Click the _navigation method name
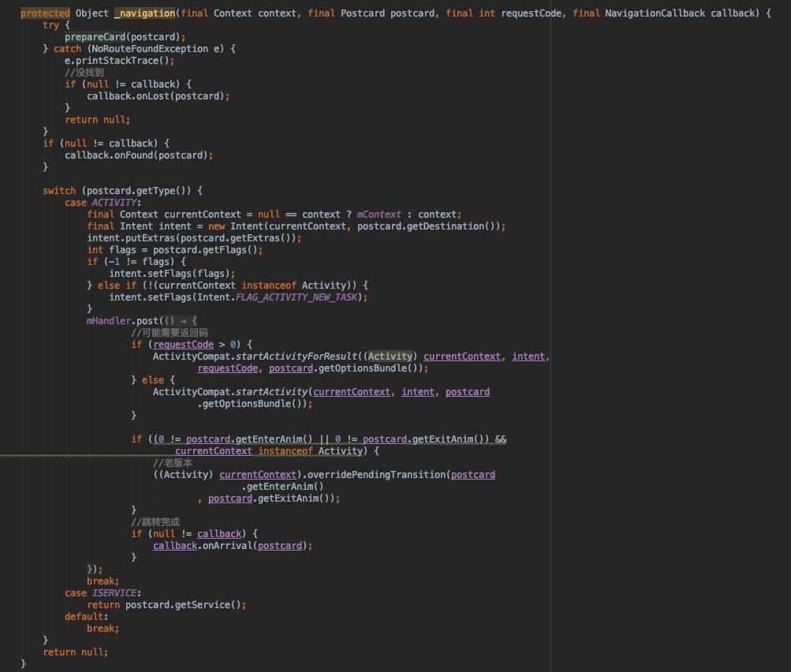Viewport: 791px width, 672px height. pyautogui.click(x=145, y=13)
